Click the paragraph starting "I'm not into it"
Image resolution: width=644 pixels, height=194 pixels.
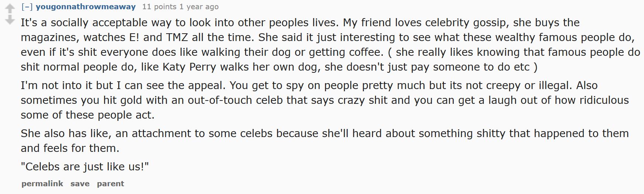[325, 100]
